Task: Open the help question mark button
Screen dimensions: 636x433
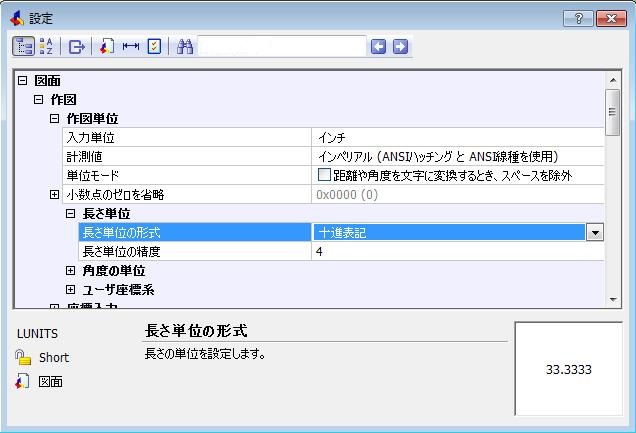Action: [578, 18]
